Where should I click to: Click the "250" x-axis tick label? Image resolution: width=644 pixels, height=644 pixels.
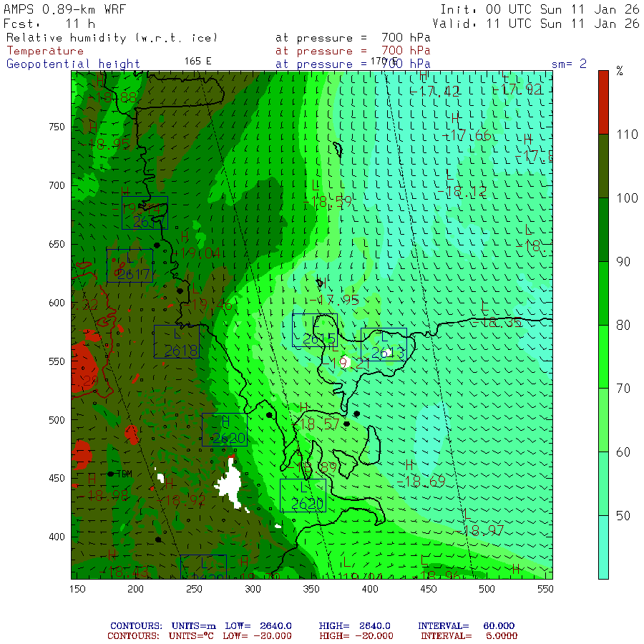194,589
